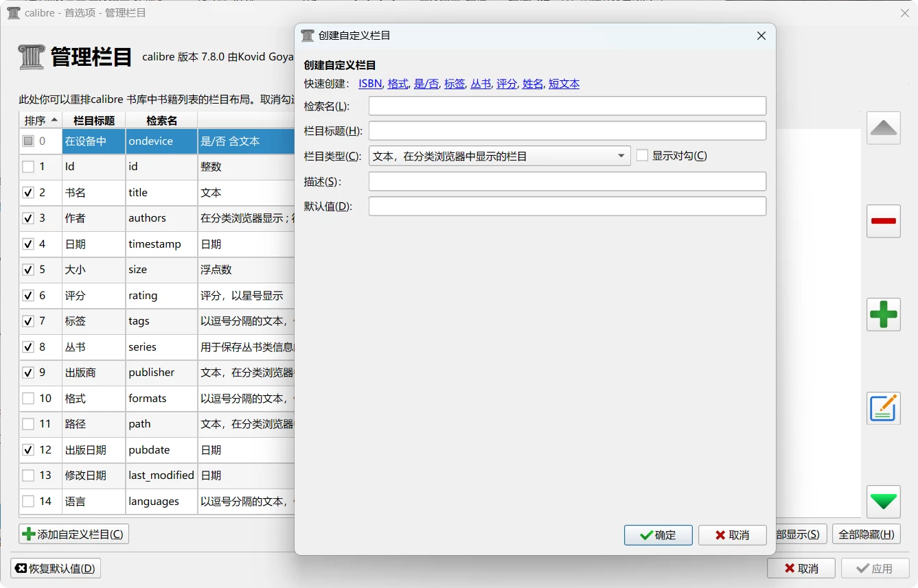
Task: Uncheck the 大小 column checkbox
Action: pos(28,270)
